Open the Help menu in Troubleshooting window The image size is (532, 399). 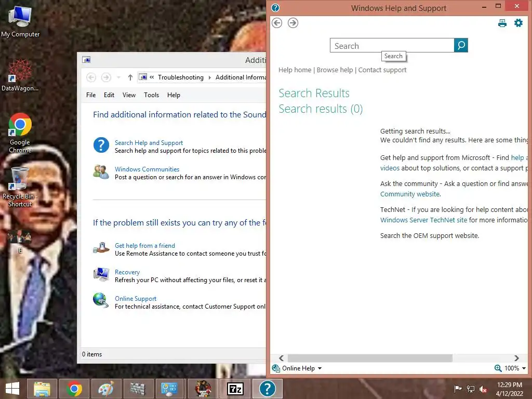(x=174, y=95)
